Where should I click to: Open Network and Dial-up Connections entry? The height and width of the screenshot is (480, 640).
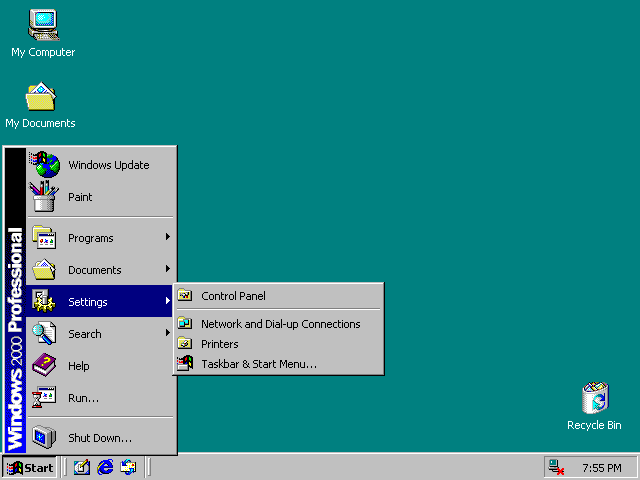click(x=279, y=324)
